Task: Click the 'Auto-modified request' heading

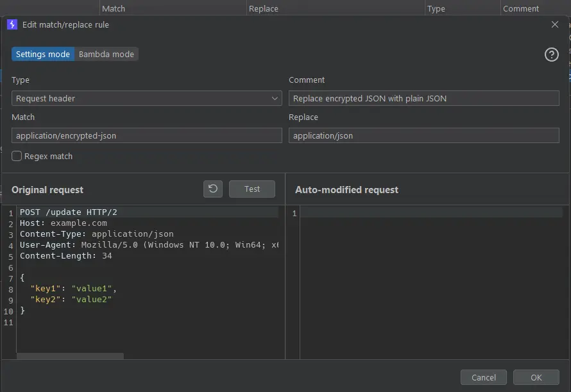Action: 346,190
